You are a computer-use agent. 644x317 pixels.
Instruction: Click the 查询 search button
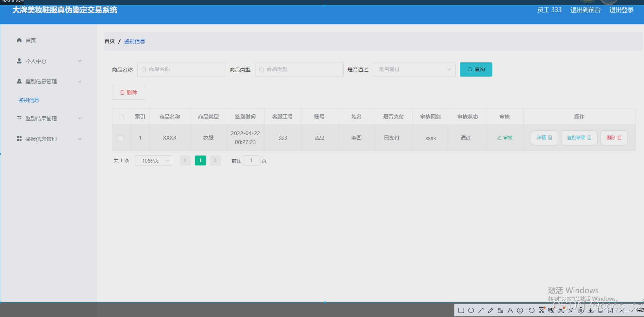(x=476, y=69)
